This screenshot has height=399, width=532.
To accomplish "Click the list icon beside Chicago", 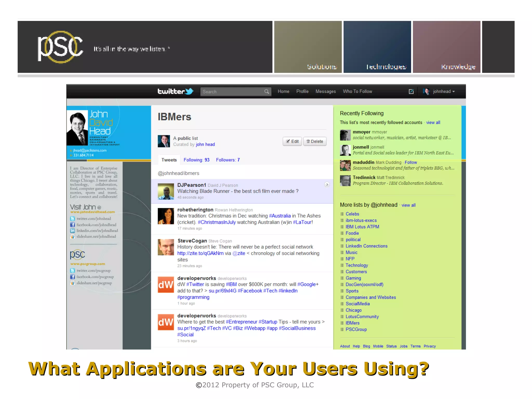I will point(342,310).
